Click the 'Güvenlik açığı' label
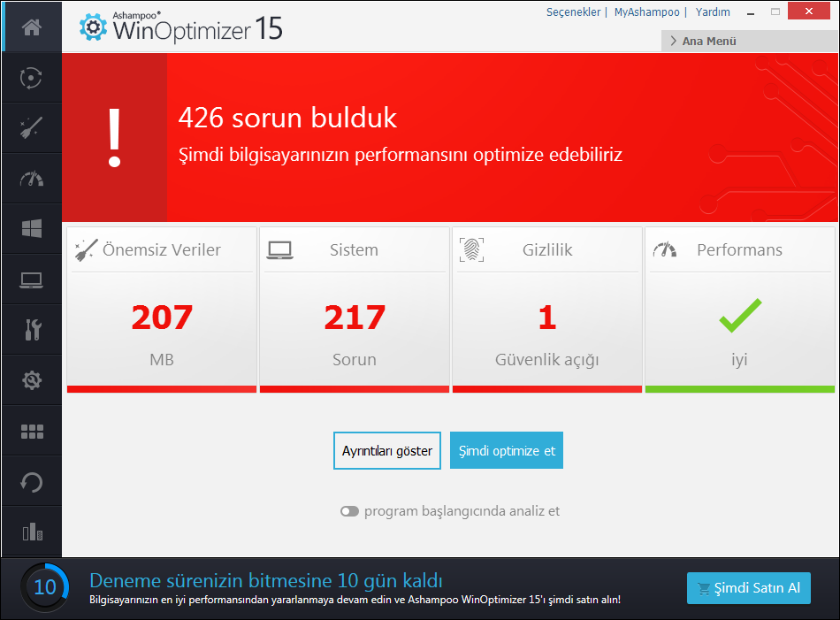This screenshot has height=620, width=840. [x=547, y=360]
